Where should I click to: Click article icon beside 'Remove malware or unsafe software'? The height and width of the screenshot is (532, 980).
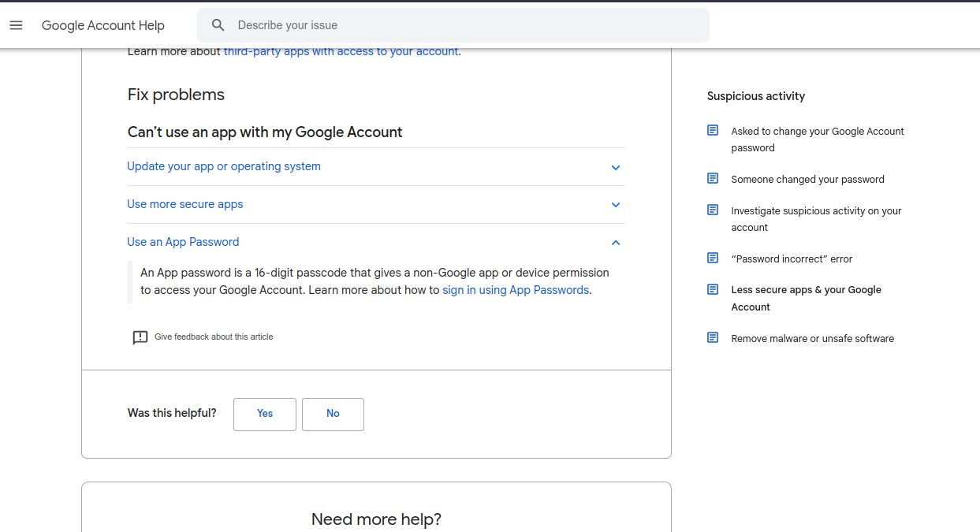(713, 338)
